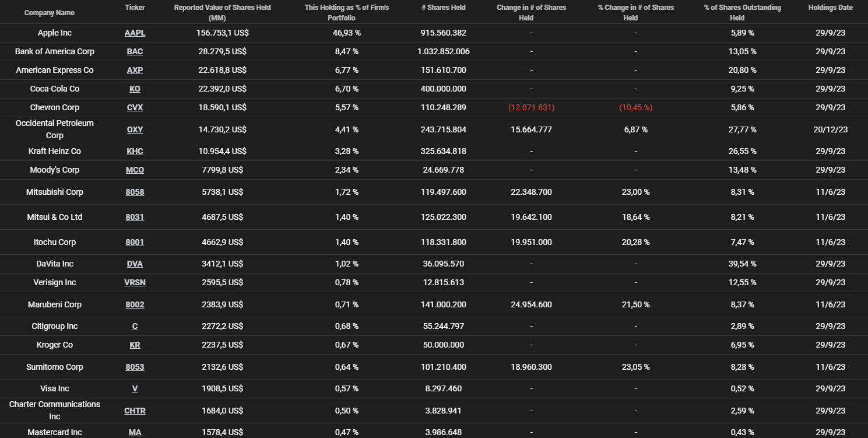Viewport: 868px width, 438px height.
Task: Select the Chevron Corp name cell
Action: [x=55, y=107]
